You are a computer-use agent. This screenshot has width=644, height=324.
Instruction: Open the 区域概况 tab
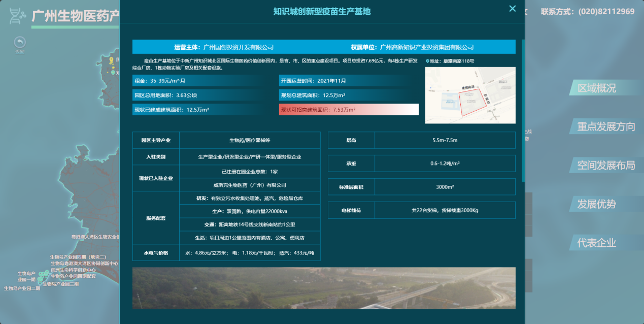(596, 88)
